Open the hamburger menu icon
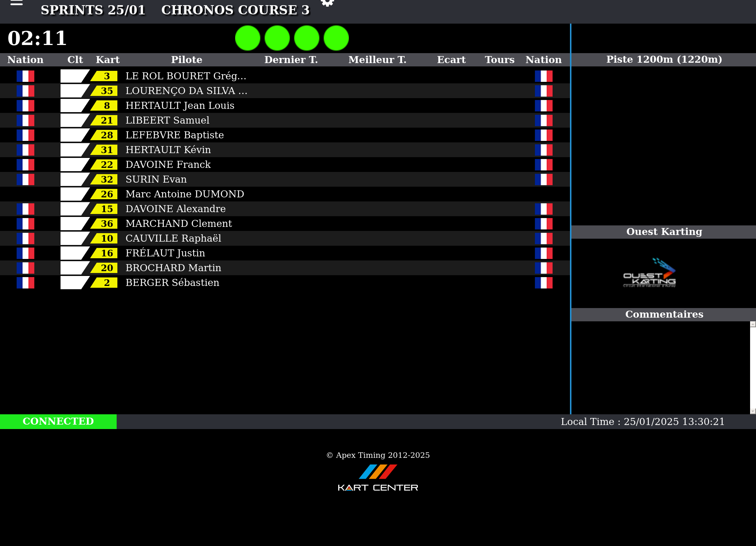756x546 pixels. 17,3
